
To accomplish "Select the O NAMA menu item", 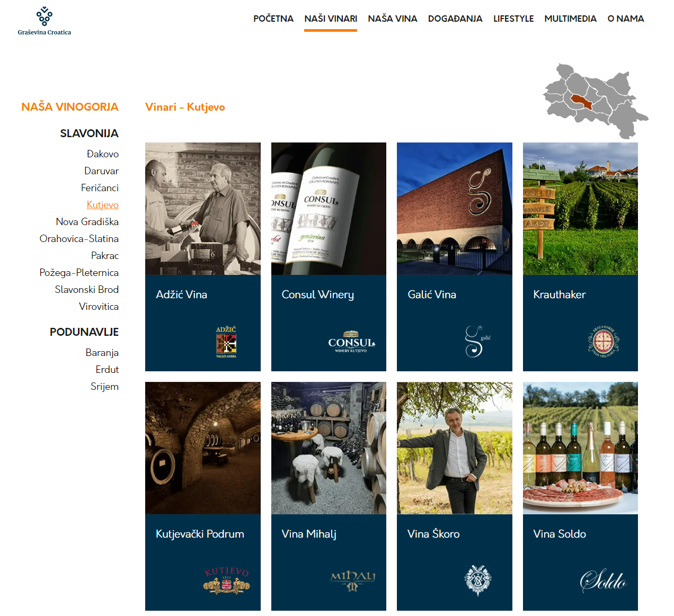I will (x=626, y=19).
